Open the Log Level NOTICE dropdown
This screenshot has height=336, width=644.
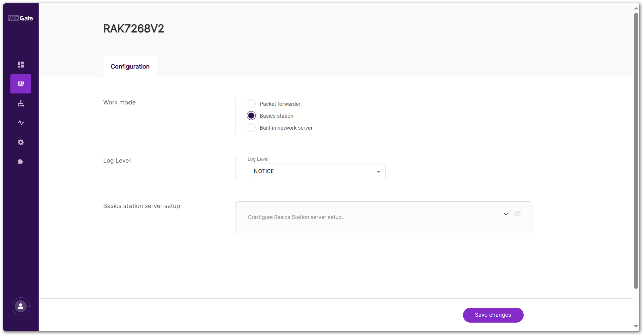coord(316,172)
